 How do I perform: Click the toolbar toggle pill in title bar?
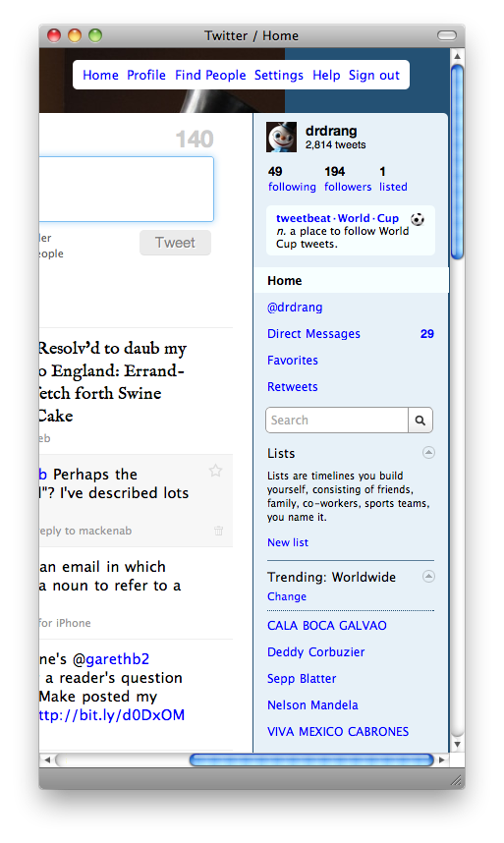(447, 35)
